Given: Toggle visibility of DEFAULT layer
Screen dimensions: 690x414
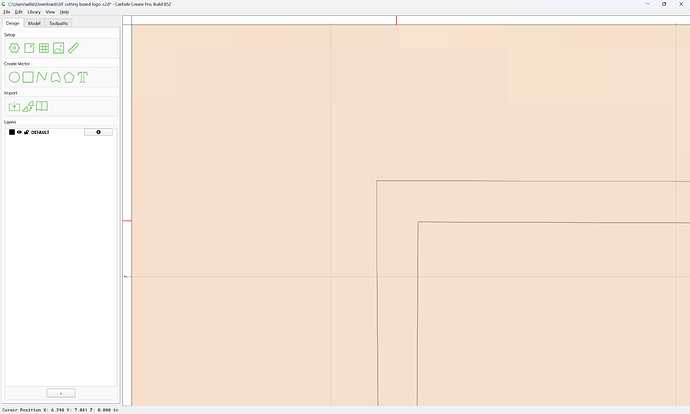Looking at the screenshot, I should click(x=19, y=132).
